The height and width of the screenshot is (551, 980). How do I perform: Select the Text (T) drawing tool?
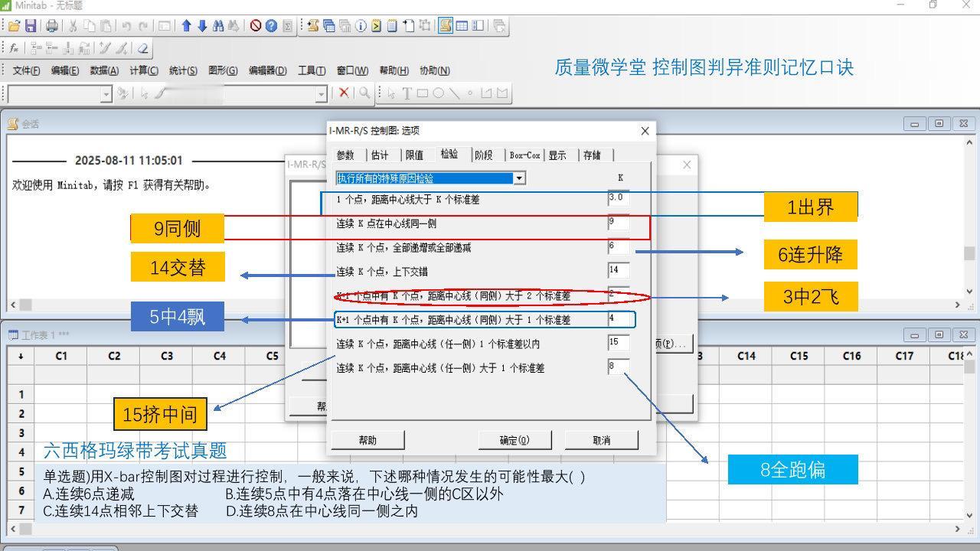pos(407,93)
